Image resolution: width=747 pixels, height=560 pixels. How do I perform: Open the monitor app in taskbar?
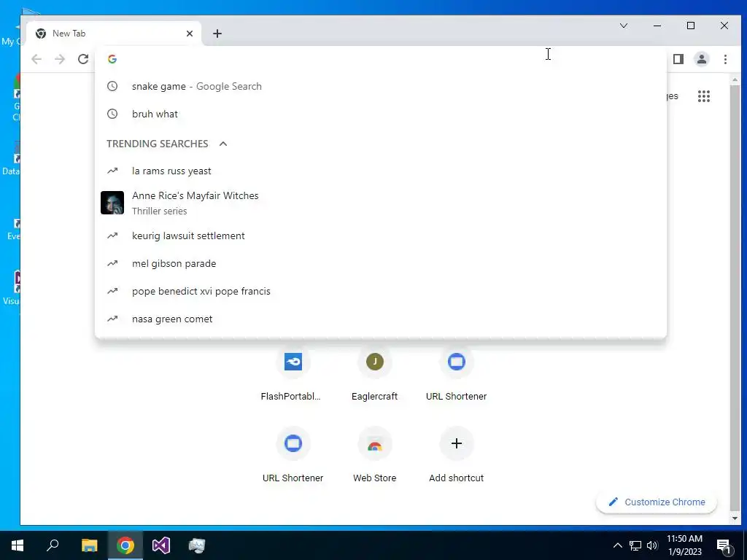(x=197, y=545)
